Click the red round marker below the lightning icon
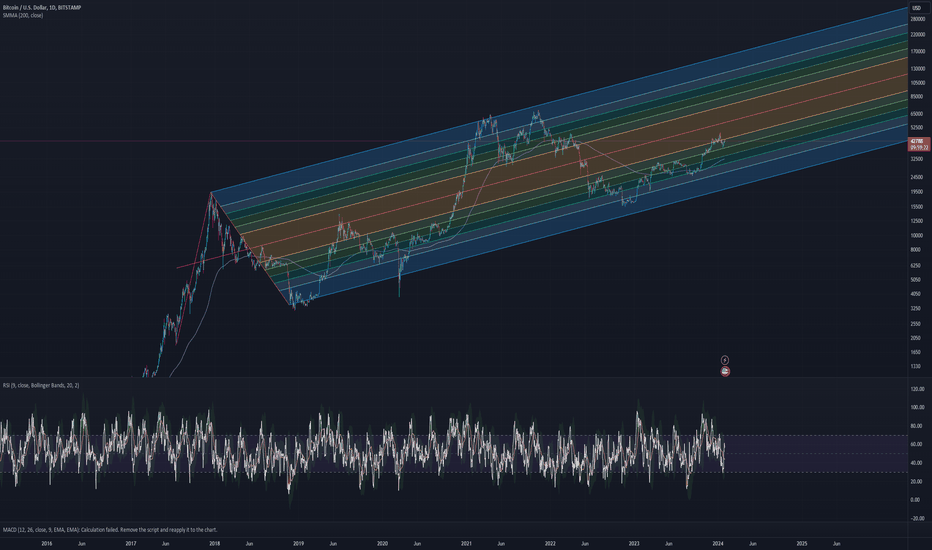Image resolution: width=932 pixels, height=550 pixels. coord(725,372)
